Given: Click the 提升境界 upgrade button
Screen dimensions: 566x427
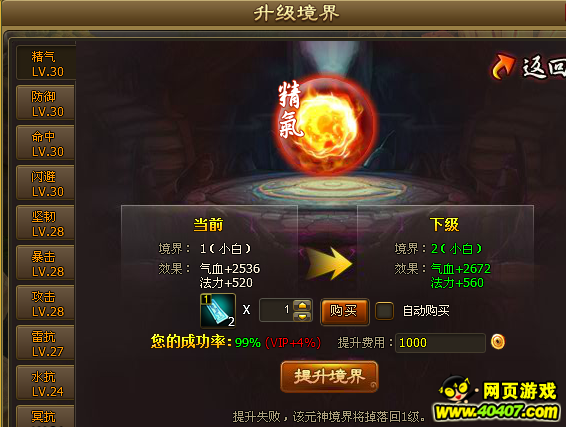Looking at the screenshot, I should [329, 377].
